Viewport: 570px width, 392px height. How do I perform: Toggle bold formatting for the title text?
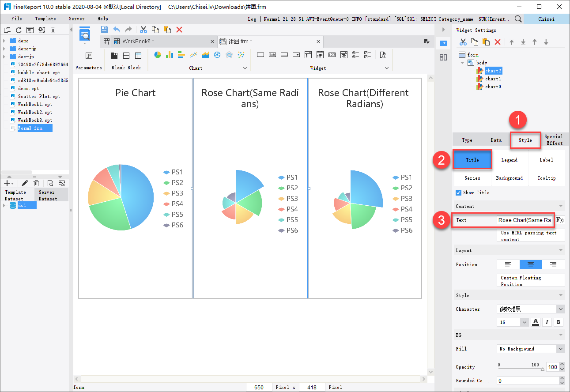pyautogui.click(x=558, y=322)
